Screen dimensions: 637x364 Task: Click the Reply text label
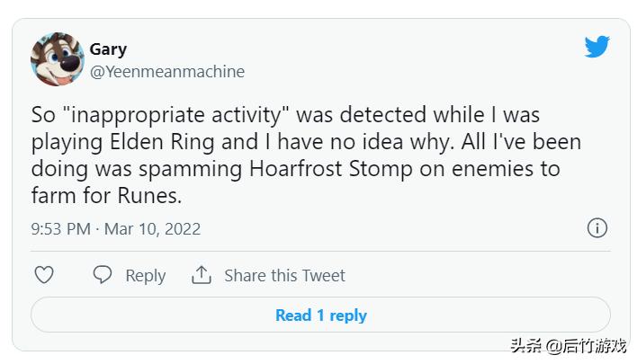(145, 276)
